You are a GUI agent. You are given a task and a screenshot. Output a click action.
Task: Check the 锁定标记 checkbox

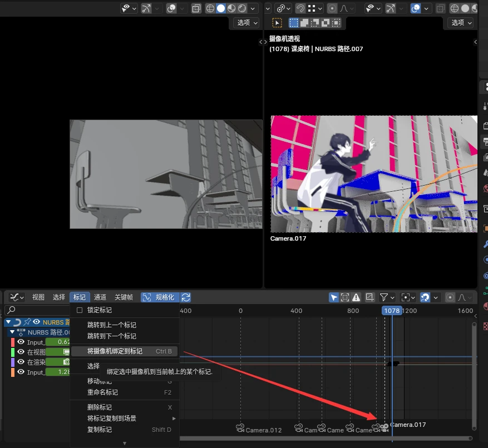pos(80,310)
